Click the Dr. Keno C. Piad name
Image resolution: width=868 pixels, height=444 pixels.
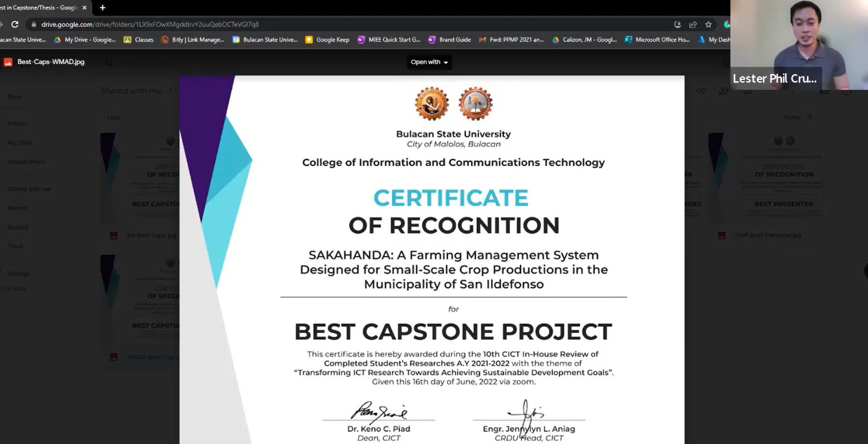coord(379,429)
